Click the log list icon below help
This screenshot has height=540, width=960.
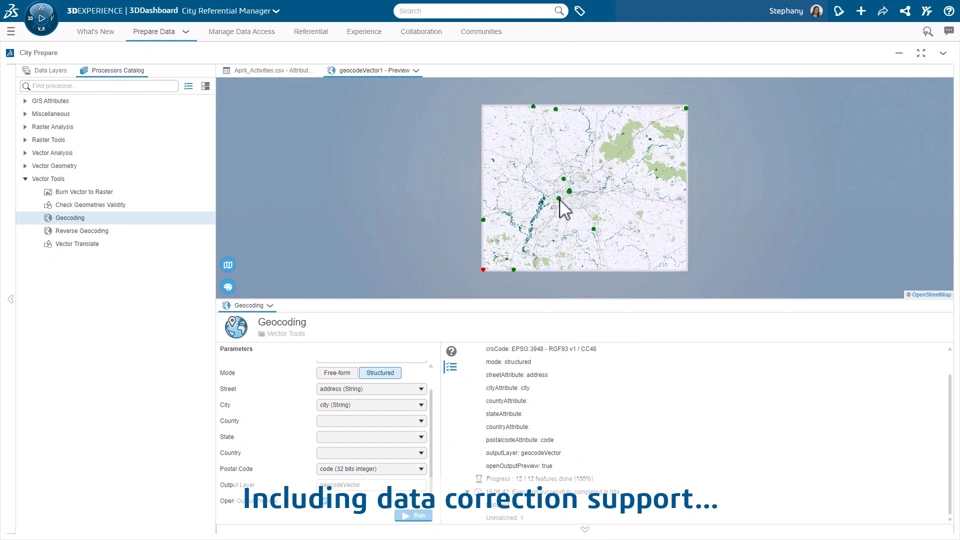click(451, 367)
